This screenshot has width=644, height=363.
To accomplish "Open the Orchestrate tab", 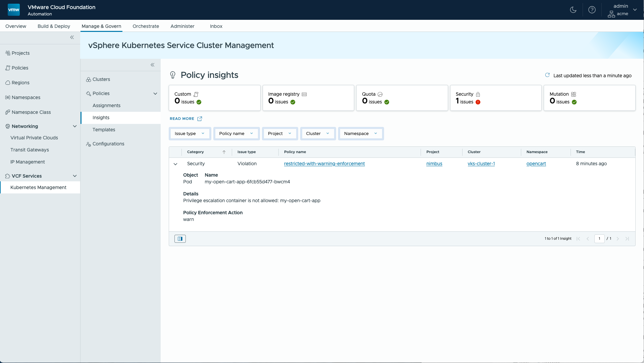I will [x=146, y=26].
